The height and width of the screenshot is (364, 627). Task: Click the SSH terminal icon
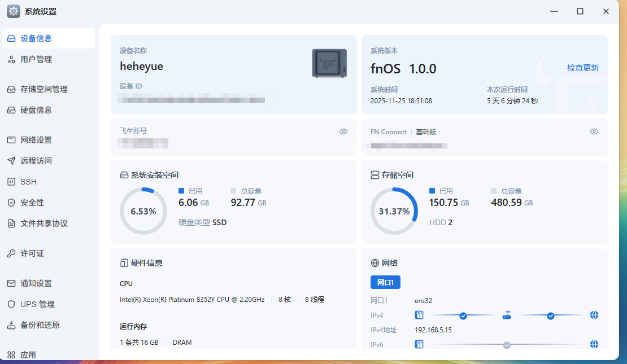click(x=11, y=182)
